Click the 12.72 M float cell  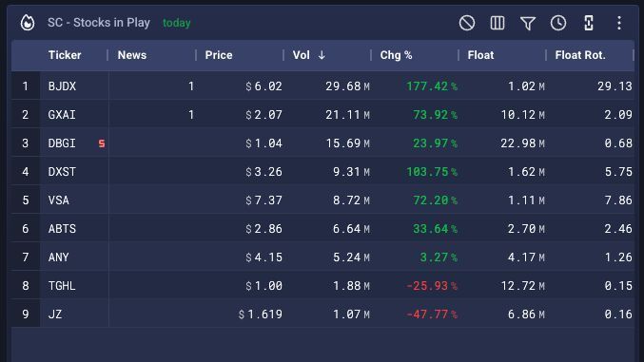point(523,286)
